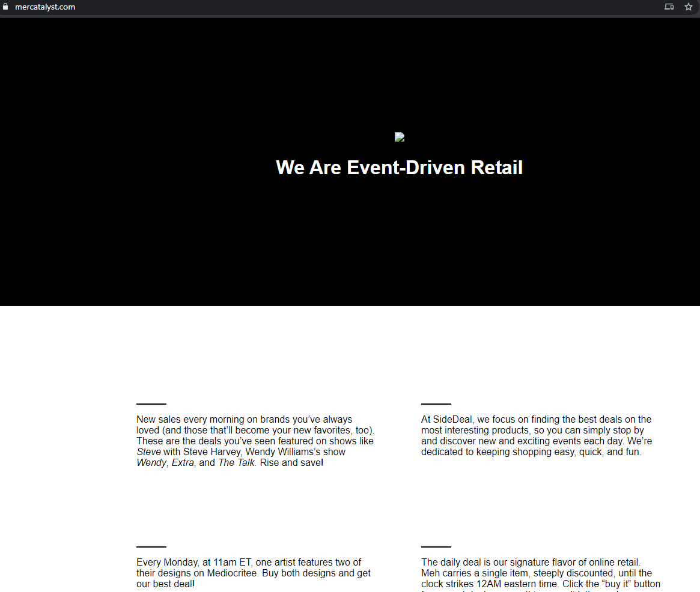Select the mercatalyst.com address bar text
This screenshot has height=592, width=700.
45,7
